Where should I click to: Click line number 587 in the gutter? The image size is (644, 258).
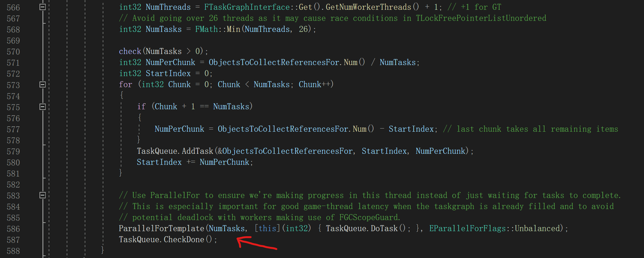tap(13, 240)
